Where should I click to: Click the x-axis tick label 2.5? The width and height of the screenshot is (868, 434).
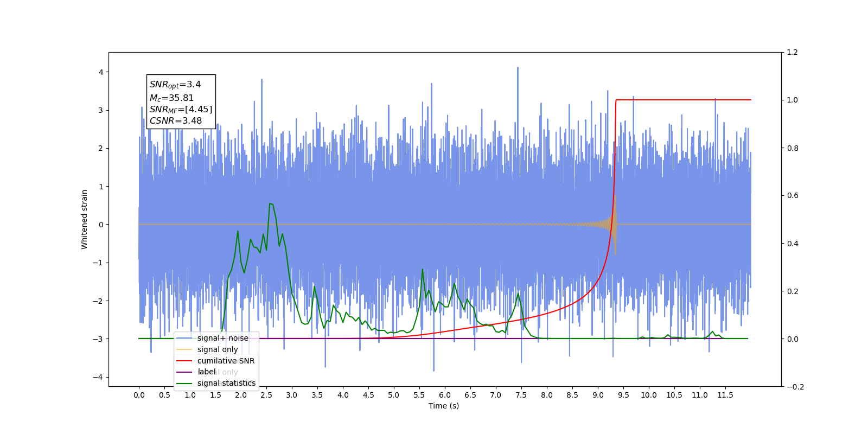pos(266,395)
